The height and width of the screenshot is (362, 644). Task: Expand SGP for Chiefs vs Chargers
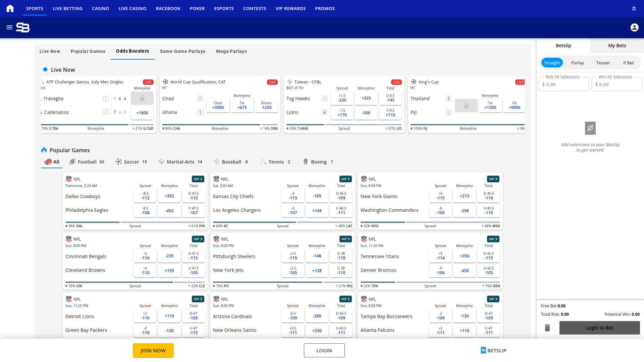tap(345, 179)
